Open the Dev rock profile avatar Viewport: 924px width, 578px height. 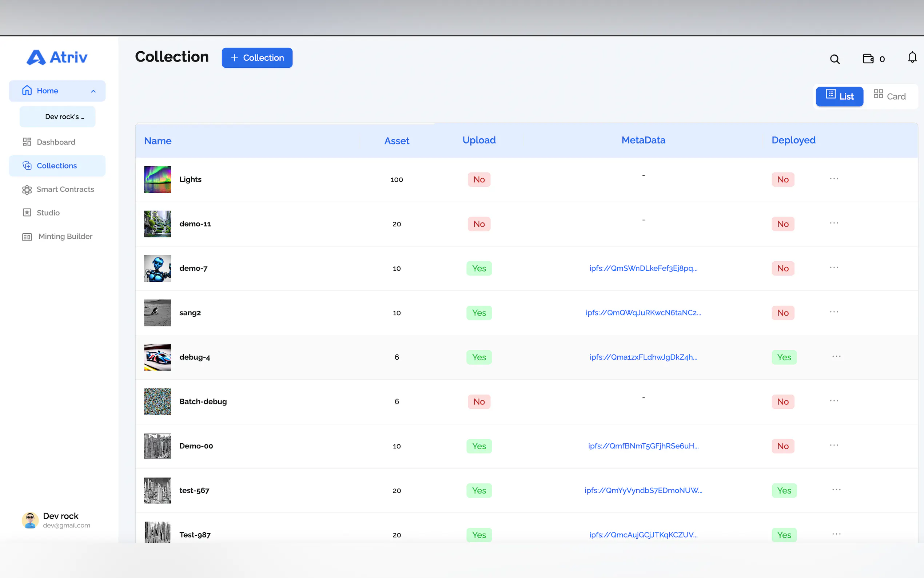(30, 520)
